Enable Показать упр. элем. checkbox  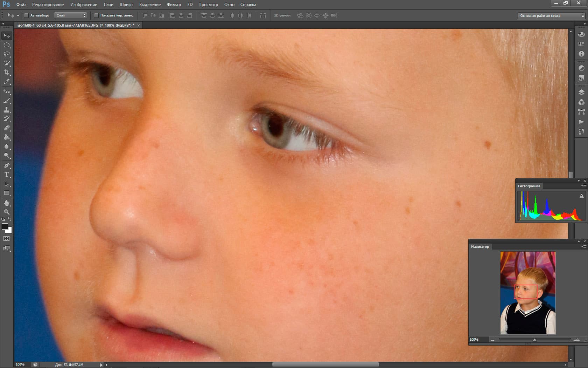pos(96,15)
